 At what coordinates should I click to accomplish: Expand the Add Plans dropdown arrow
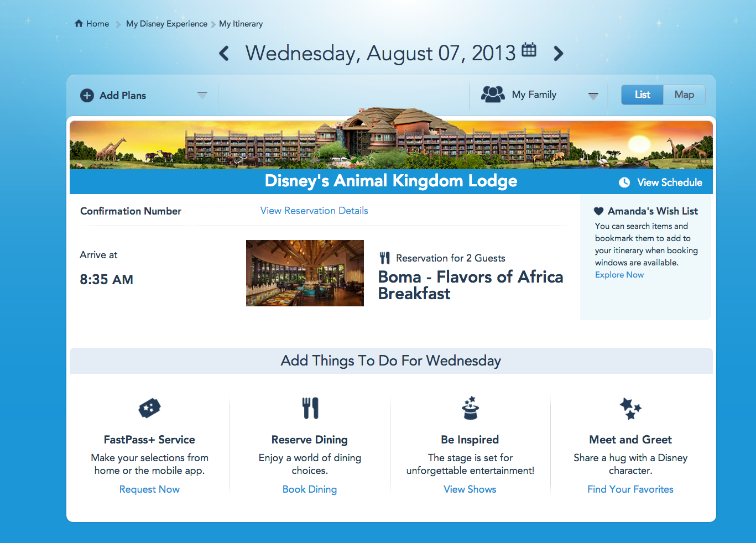[202, 95]
